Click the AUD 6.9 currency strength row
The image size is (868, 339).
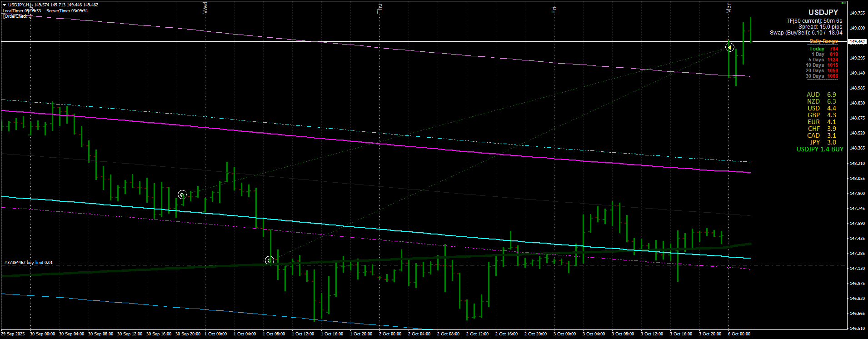point(821,95)
